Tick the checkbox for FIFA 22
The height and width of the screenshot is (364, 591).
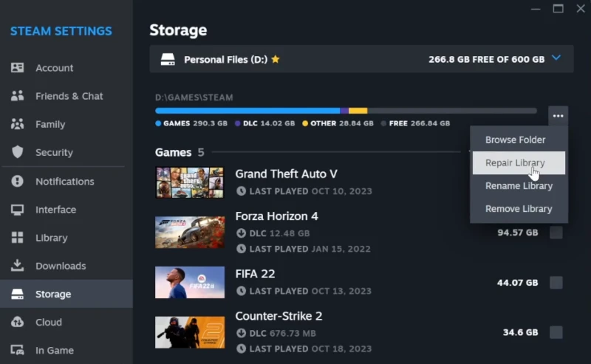click(x=556, y=283)
